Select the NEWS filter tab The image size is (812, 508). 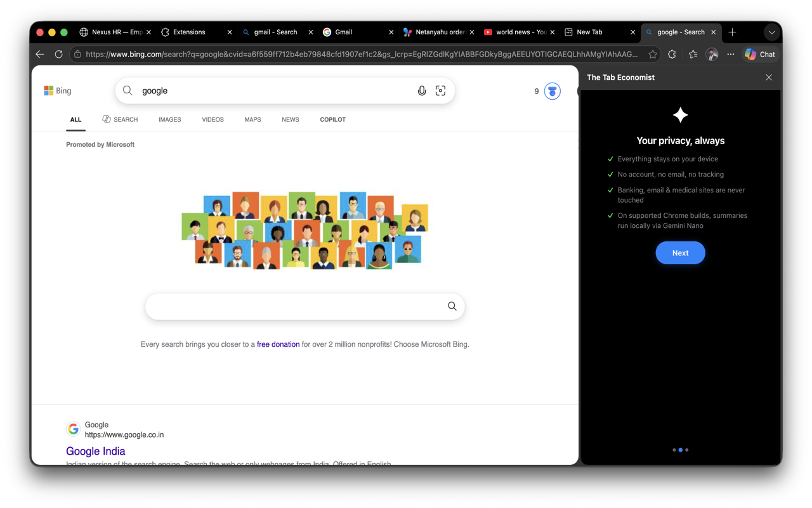(291, 119)
